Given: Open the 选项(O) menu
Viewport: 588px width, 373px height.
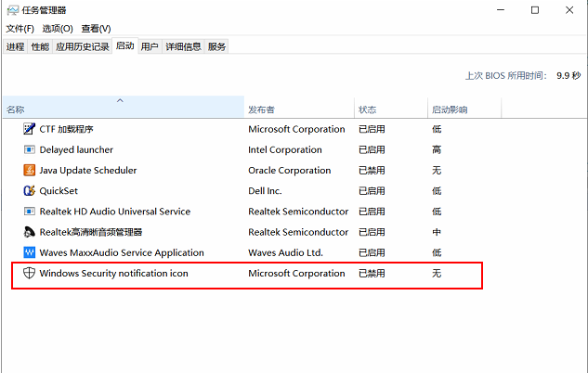Looking at the screenshot, I should coord(58,29).
